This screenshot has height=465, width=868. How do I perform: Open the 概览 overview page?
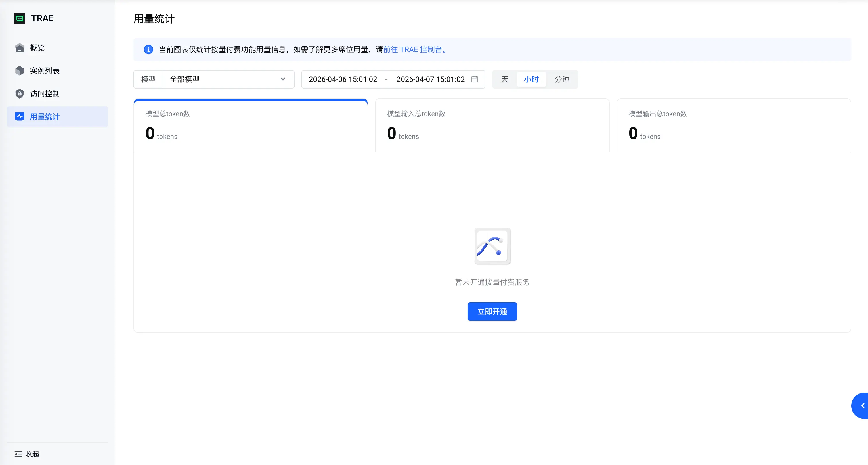(57, 48)
